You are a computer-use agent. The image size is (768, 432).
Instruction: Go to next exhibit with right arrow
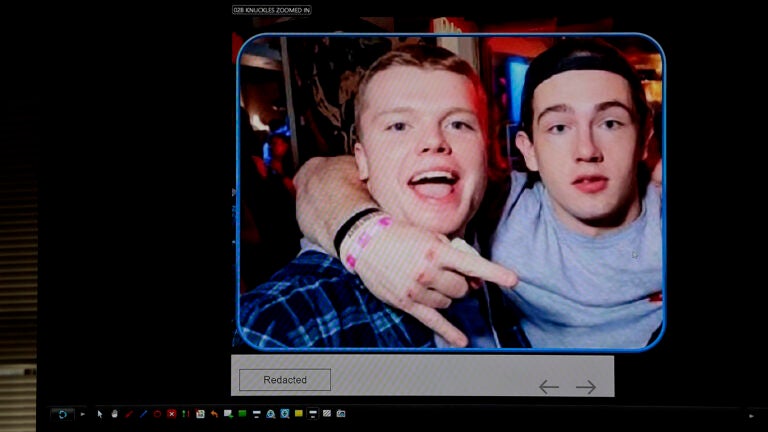click(x=586, y=387)
